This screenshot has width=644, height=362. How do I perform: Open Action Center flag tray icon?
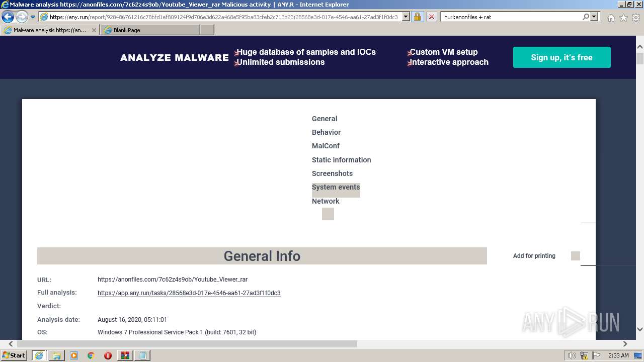click(x=597, y=355)
